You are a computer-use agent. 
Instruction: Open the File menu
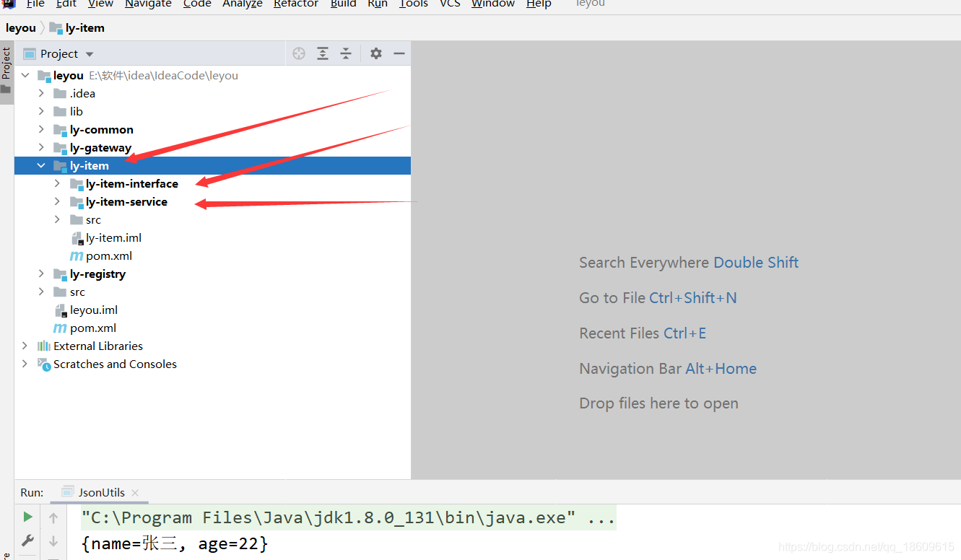pyautogui.click(x=35, y=4)
